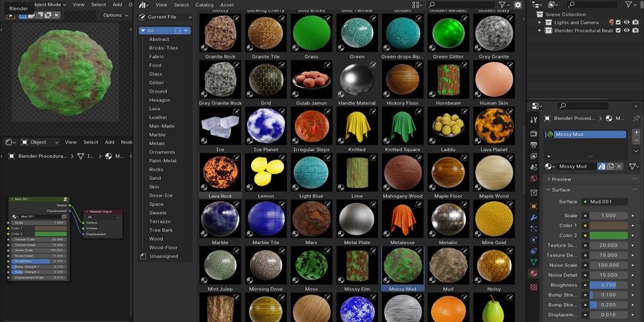The width and height of the screenshot is (644, 322).
Task: Add new catalog with plus icon on All row
Action: 186,31
